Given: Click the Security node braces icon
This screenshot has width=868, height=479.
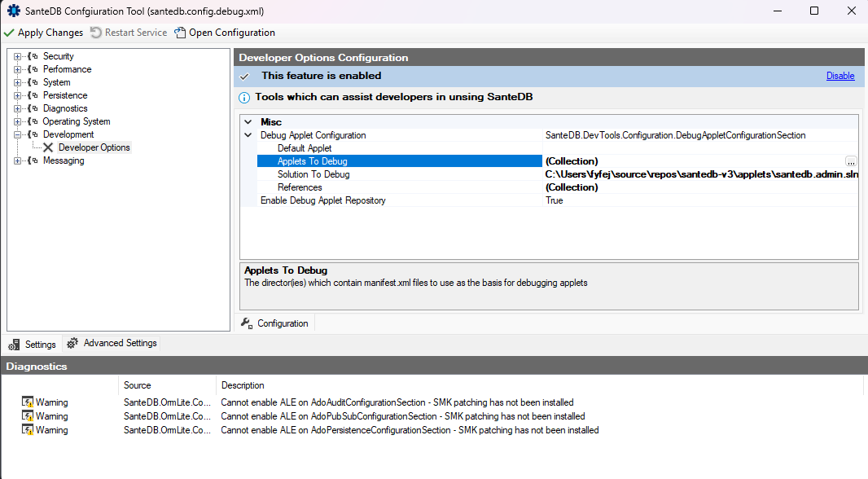Looking at the screenshot, I should point(33,56).
